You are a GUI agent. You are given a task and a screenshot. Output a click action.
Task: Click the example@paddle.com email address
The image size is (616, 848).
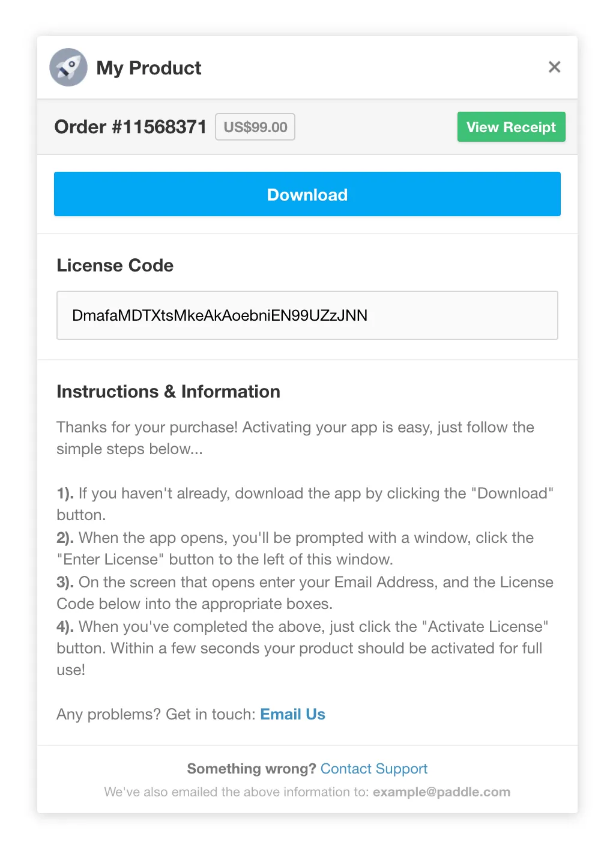pyautogui.click(x=441, y=792)
